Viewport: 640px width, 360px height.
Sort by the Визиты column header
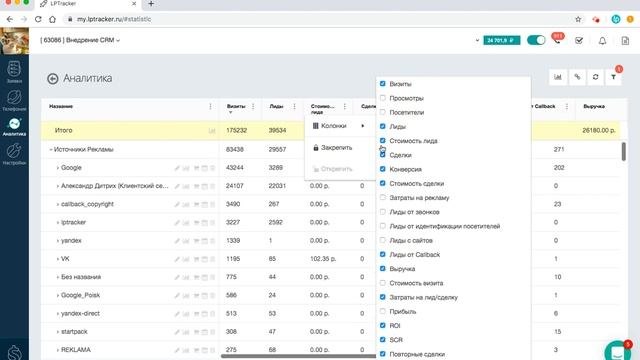(x=236, y=107)
